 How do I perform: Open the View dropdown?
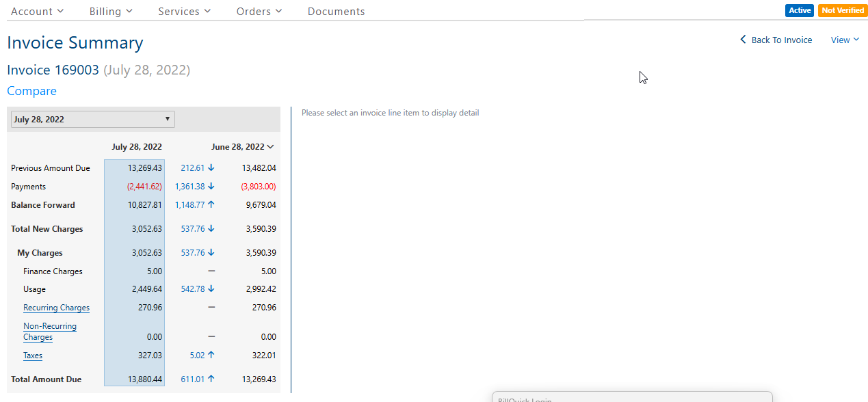point(845,40)
